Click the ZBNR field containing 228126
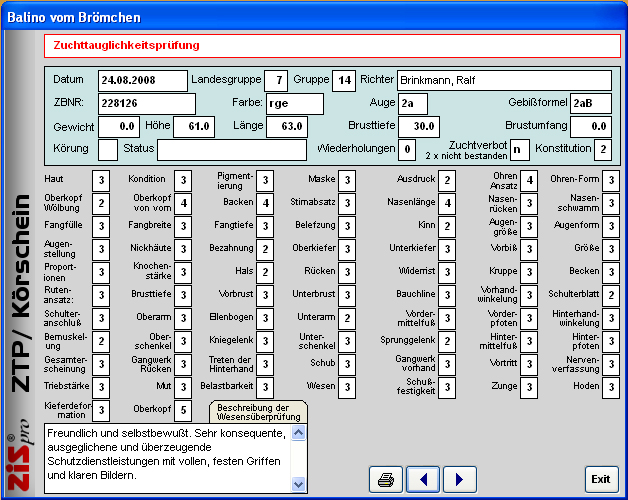 tap(146, 104)
